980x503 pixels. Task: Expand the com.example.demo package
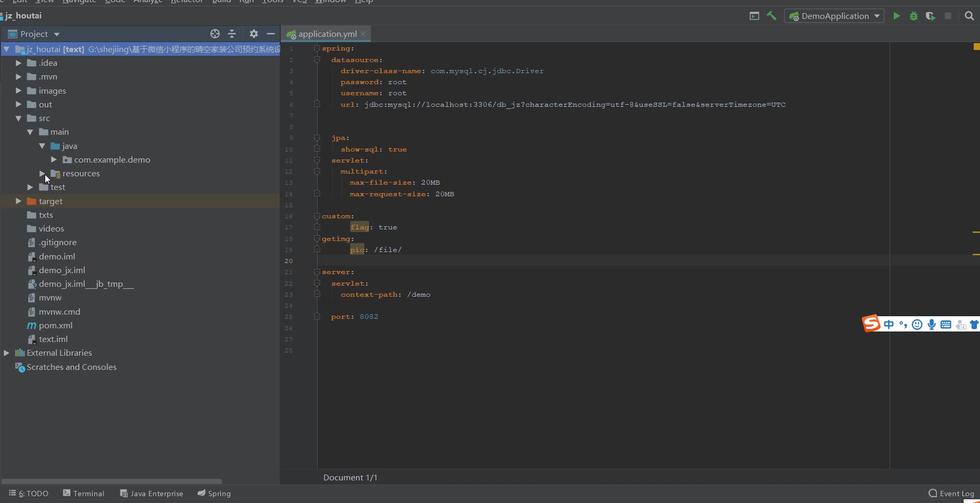54,159
